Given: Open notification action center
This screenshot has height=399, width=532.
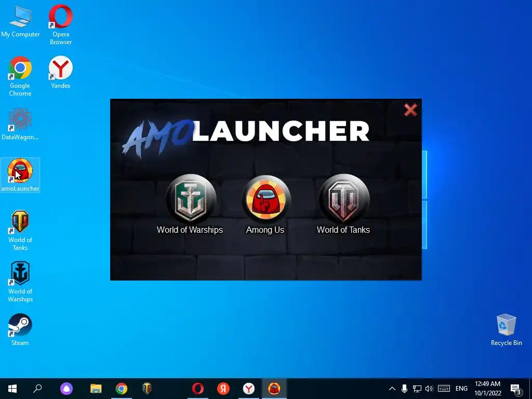Looking at the screenshot, I should point(516,389).
